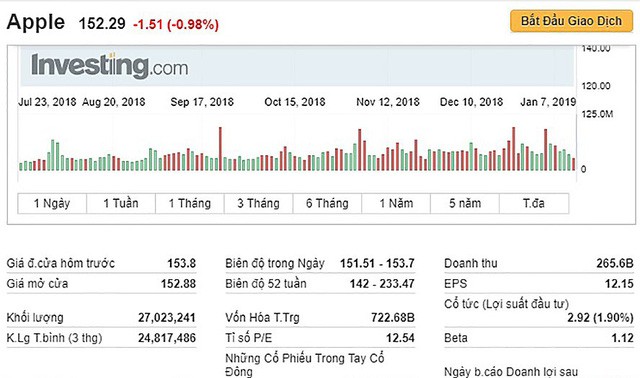Click the EPS value 12.15
The height and width of the screenshot is (378, 640).
point(619,284)
